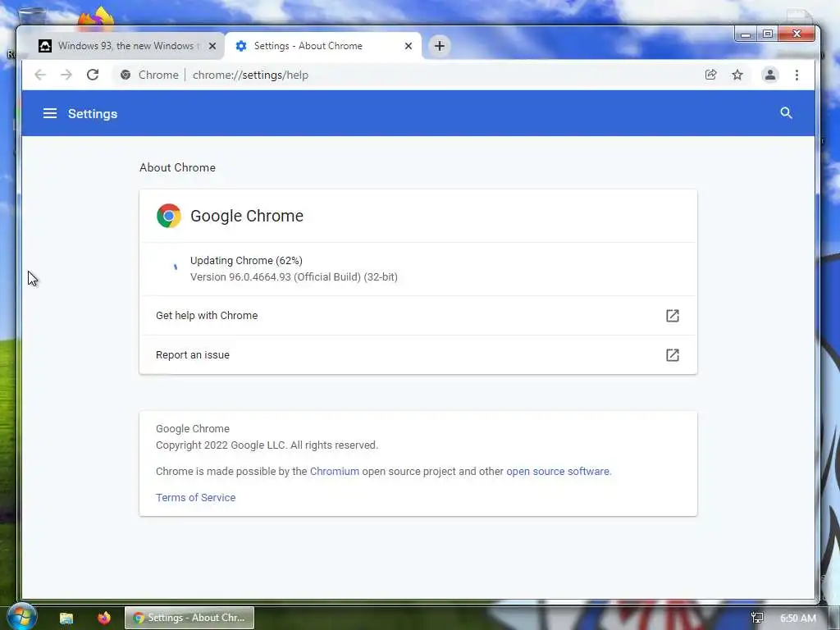Image resolution: width=840 pixels, height=630 pixels.
Task: Open the Get help with Chrome row
Action: (418, 316)
